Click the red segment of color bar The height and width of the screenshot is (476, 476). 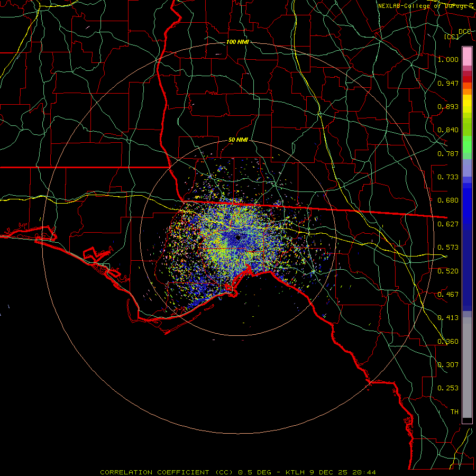tap(467, 79)
